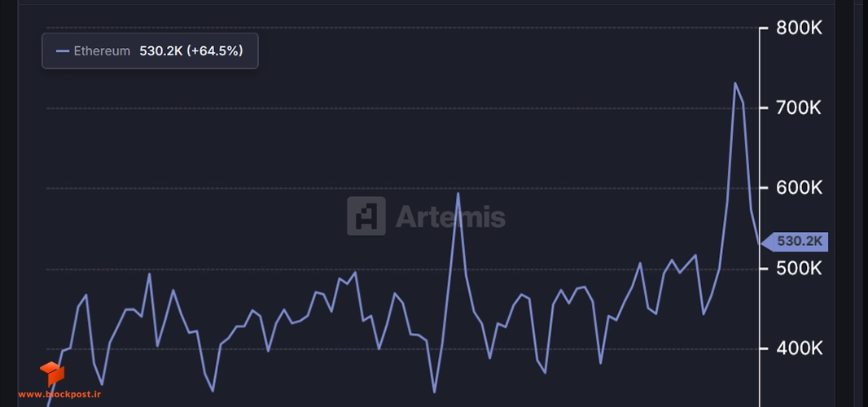Image resolution: width=868 pixels, height=407 pixels.
Task: Click the 530.2K (+64.5%) legend value
Action: tap(191, 51)
